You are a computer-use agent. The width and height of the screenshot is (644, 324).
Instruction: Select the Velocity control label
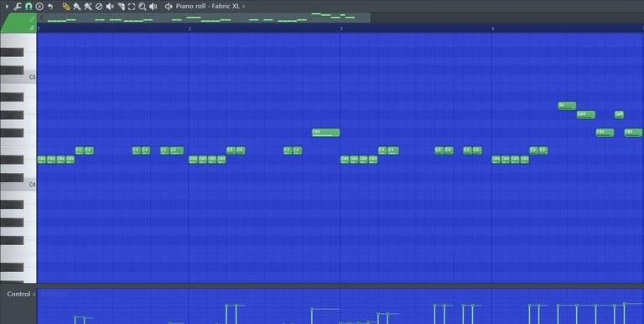(53, 294)
